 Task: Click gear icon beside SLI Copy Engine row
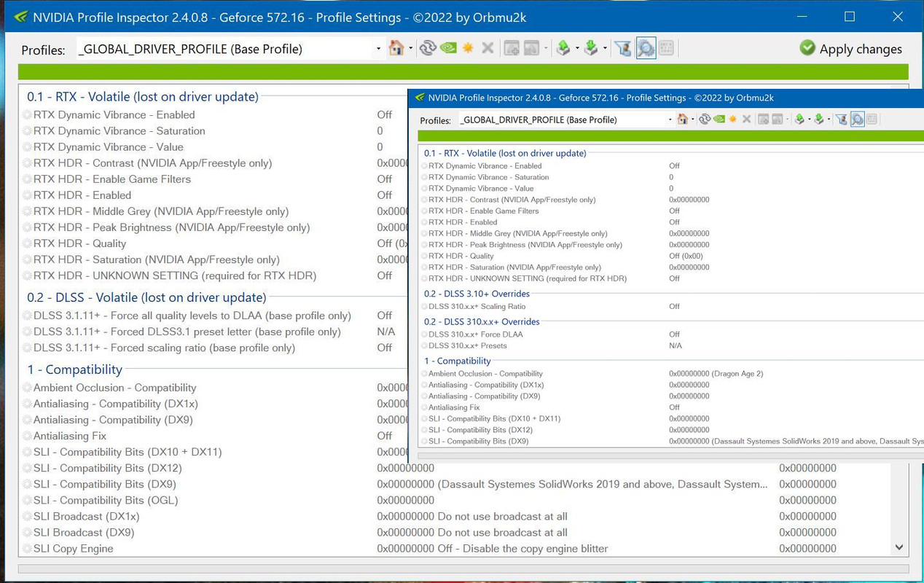pos(27,548)
